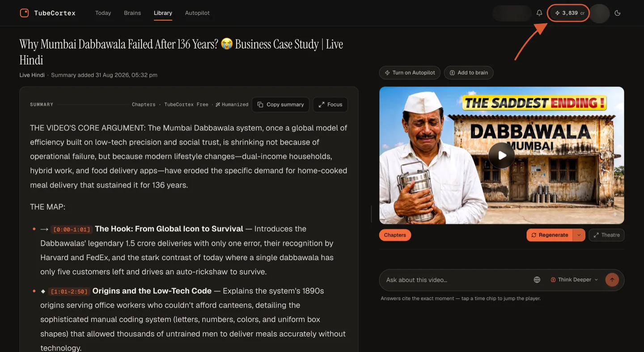The image size is (644, 352).
Task: Click The Hook: From Global Icon chapter title
Action: (169, 229)
